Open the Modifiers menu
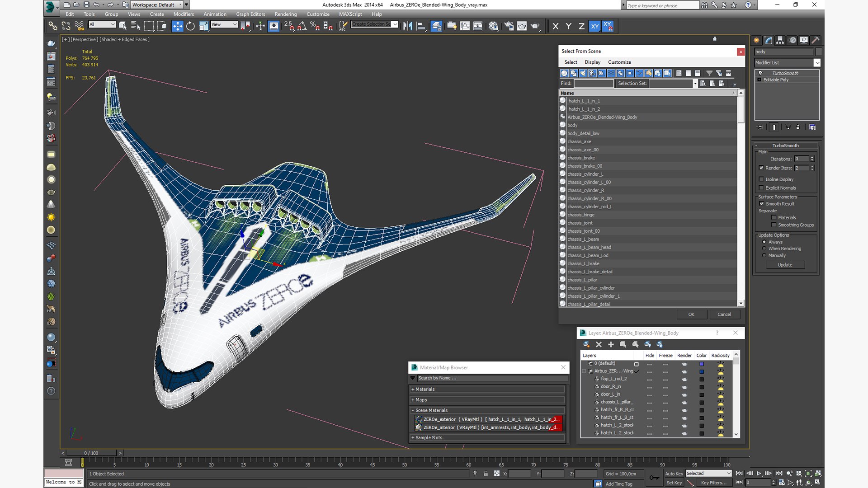This screenshot has height=488, width=868. coord(184,14)
